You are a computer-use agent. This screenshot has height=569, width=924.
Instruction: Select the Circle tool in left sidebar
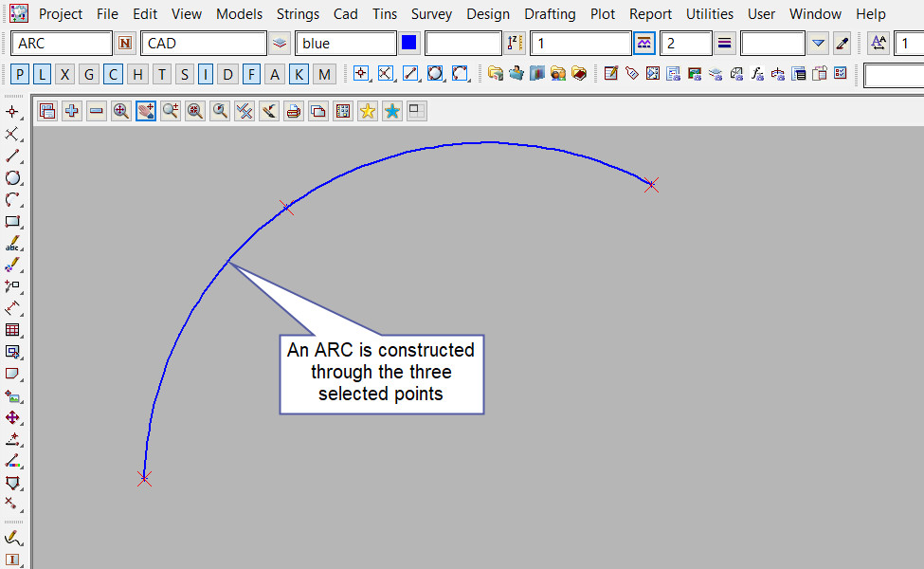pos(13,178)
